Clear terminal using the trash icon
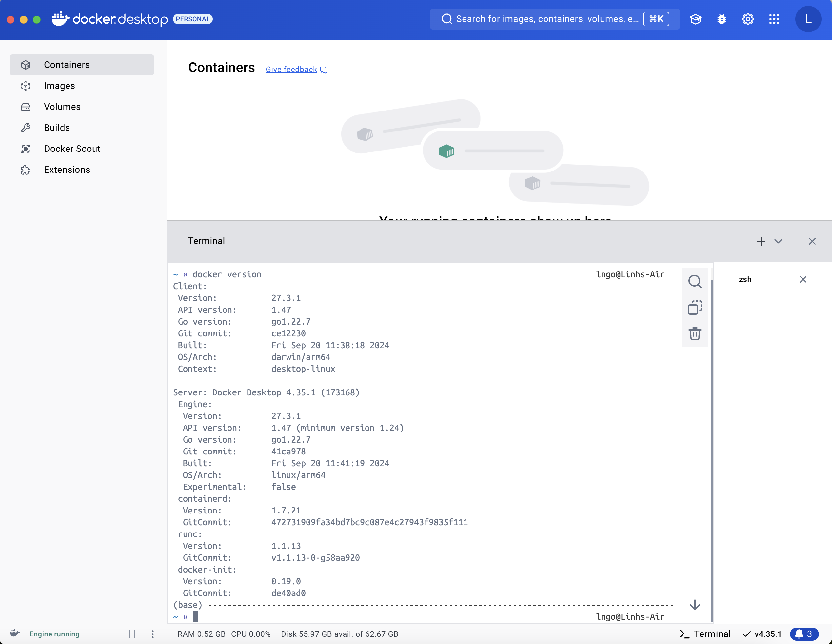 coord(694,334)
